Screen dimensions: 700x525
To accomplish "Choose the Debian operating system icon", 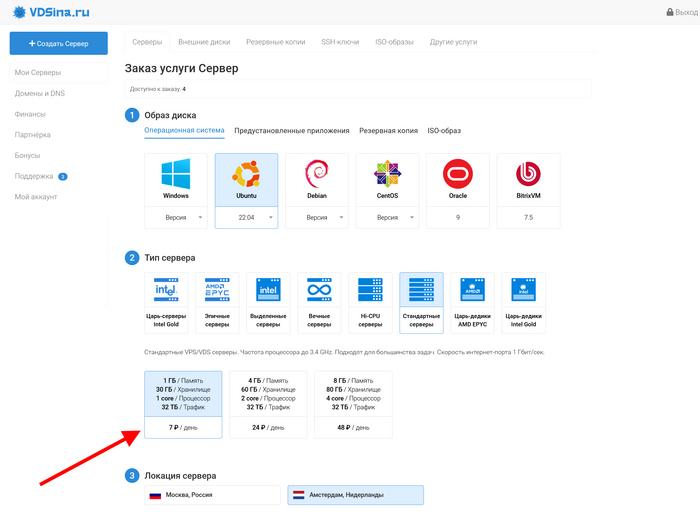I will pos(316,175).
